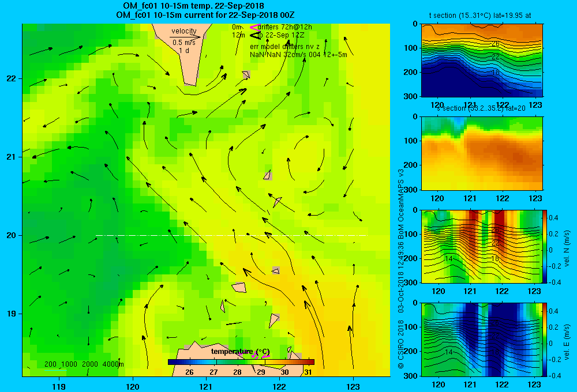Click the vel. E colorbar strip

(x=545, y=340)
